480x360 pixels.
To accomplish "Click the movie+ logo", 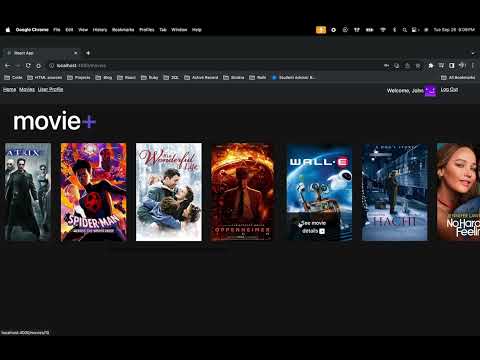I will 54,121.
